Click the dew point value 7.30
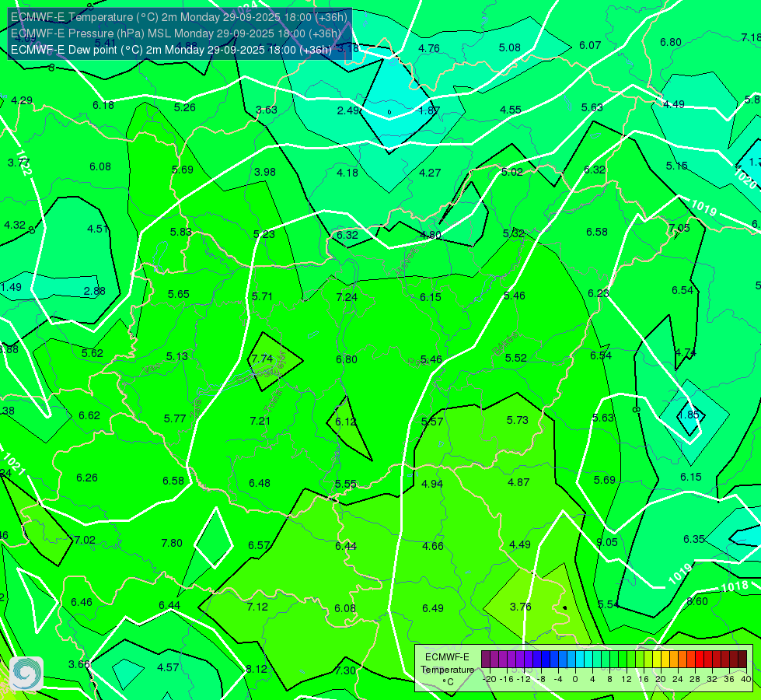Image resolution: width=761 pixels, height=700 pixels. pyautogui.click(x=346, y=670)
